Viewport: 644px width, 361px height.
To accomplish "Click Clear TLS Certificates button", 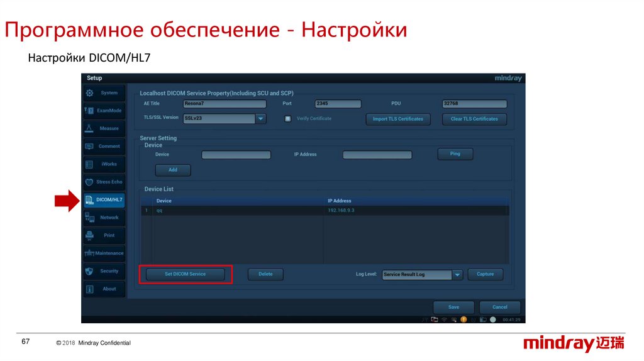I will coord(474,119).
